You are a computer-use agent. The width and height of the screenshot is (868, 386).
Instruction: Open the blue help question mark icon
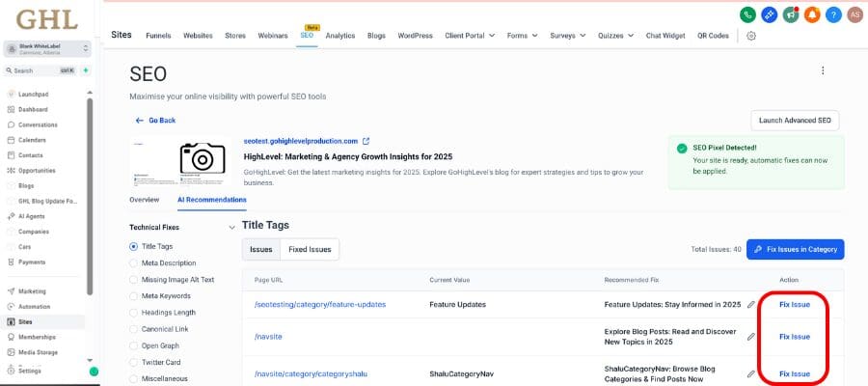click(x=833, y=14)
